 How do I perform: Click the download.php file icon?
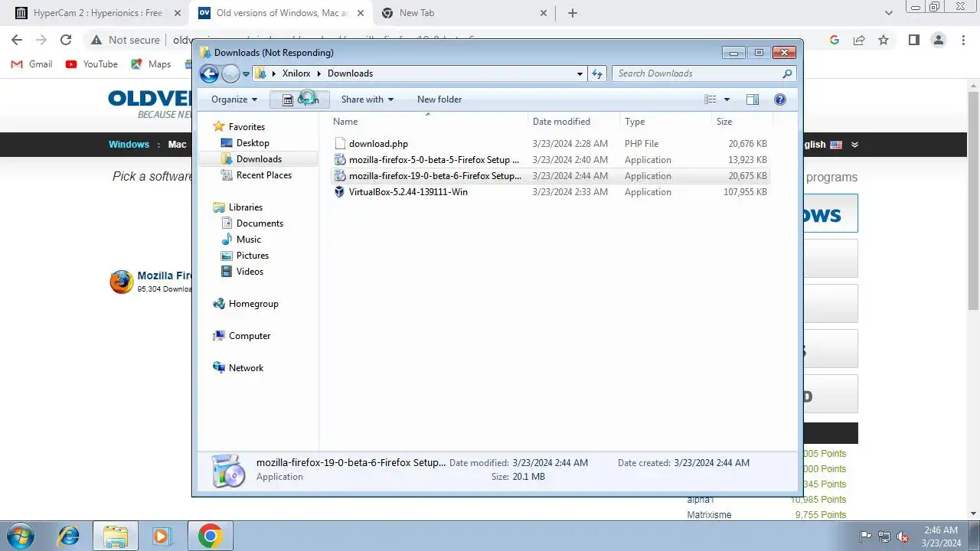tap(340, 144)
